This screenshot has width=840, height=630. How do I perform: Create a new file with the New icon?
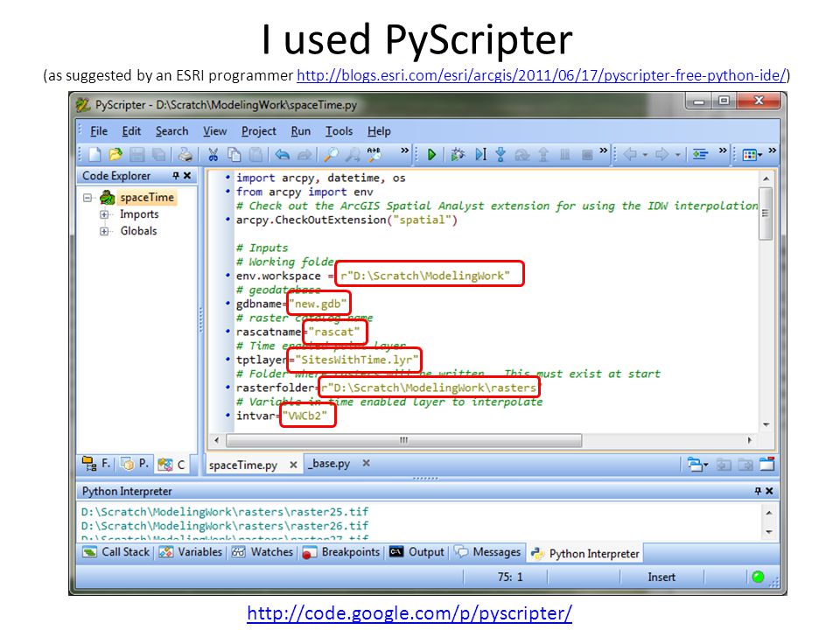point(94,154)
